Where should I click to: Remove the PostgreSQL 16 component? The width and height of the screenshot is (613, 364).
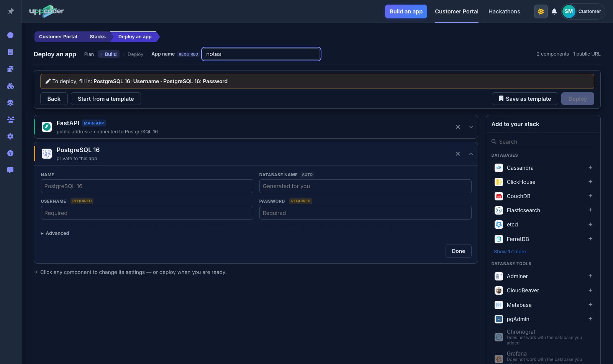(458, 154)
